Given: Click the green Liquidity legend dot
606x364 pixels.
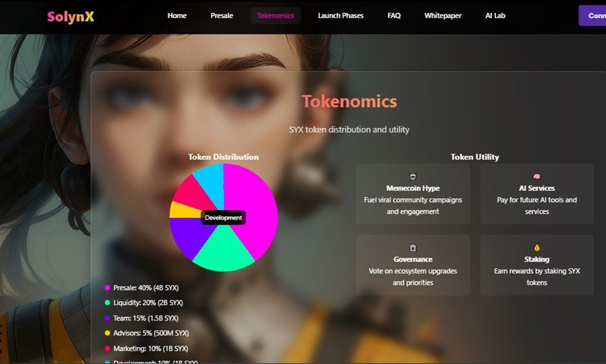Looking at the screenshot, I should pos(107,303).
